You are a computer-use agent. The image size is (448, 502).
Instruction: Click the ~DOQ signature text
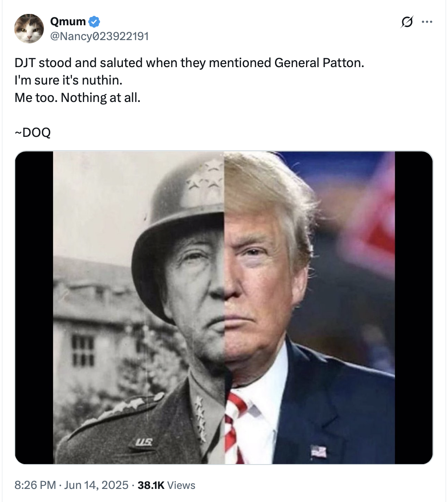(x=33, y=132)
